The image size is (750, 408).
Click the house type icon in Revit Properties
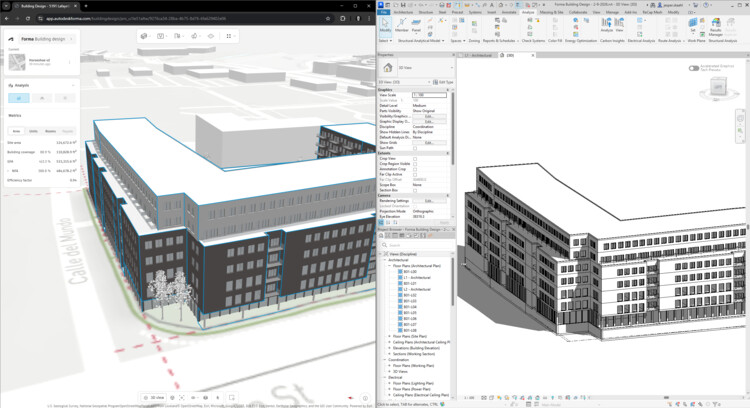[387, 67]
